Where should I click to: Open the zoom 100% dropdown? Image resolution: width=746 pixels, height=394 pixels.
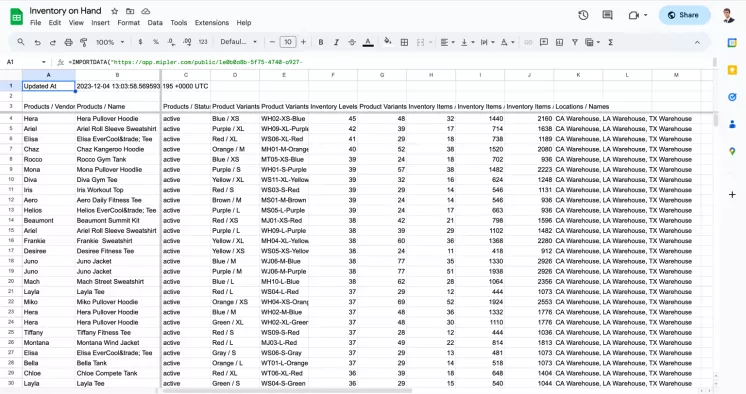point(110,42)
